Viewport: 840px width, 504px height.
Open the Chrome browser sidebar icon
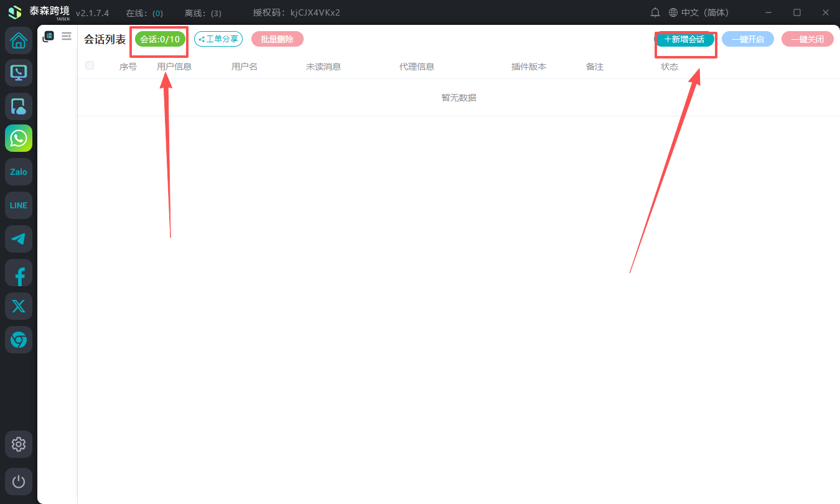point(19,340)
